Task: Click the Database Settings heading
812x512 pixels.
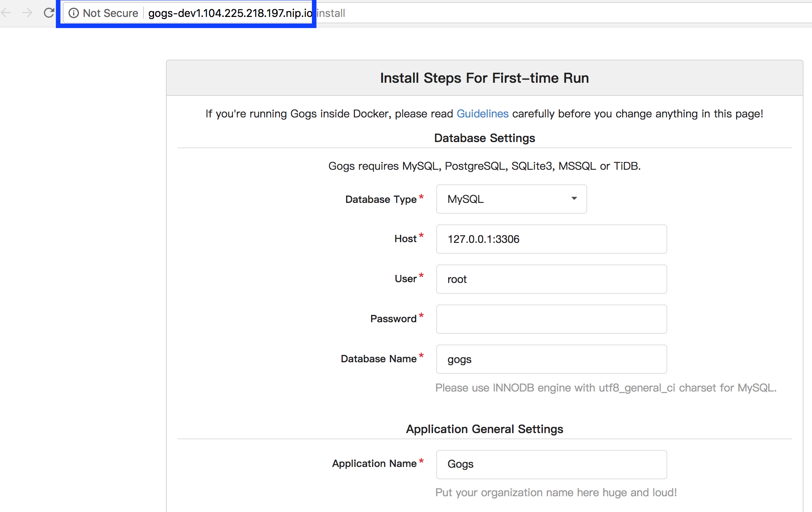Action: (x=484, y=138)
